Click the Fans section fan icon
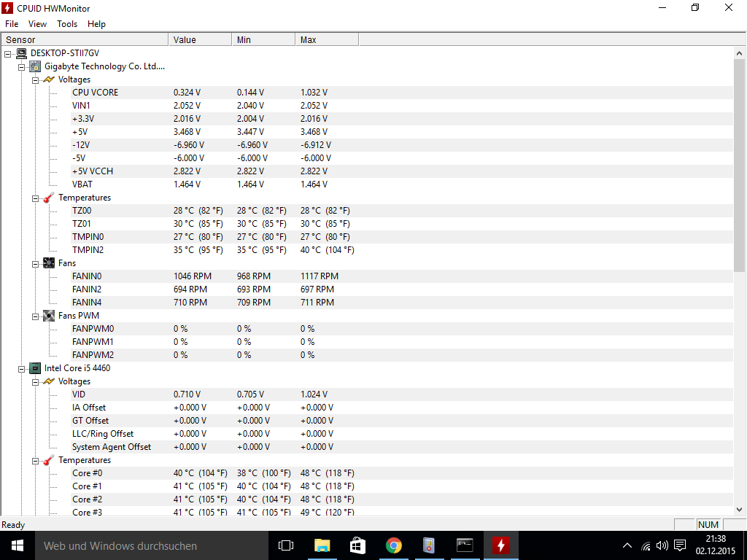The image size is (747, 560). 49,262
